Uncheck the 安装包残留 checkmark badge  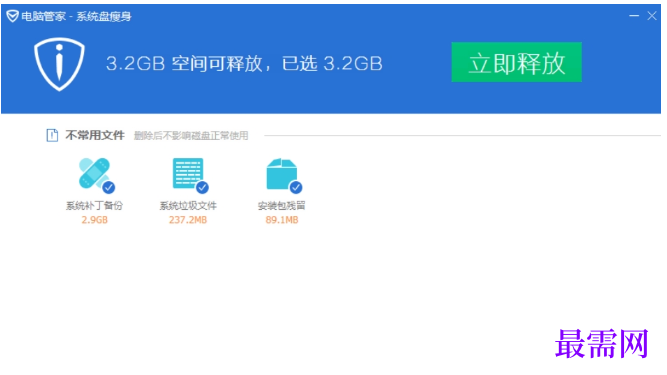coord(296,187)
